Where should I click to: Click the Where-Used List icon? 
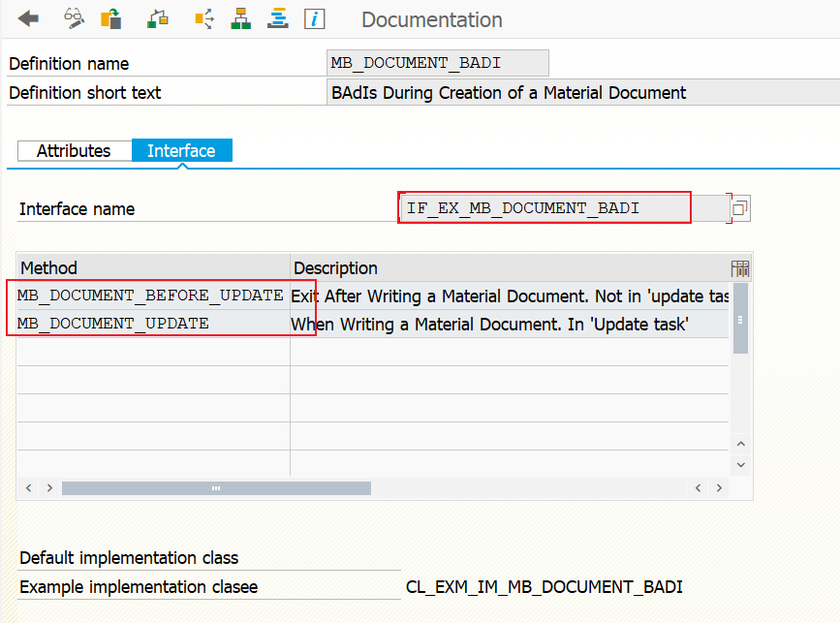[158, 19]
